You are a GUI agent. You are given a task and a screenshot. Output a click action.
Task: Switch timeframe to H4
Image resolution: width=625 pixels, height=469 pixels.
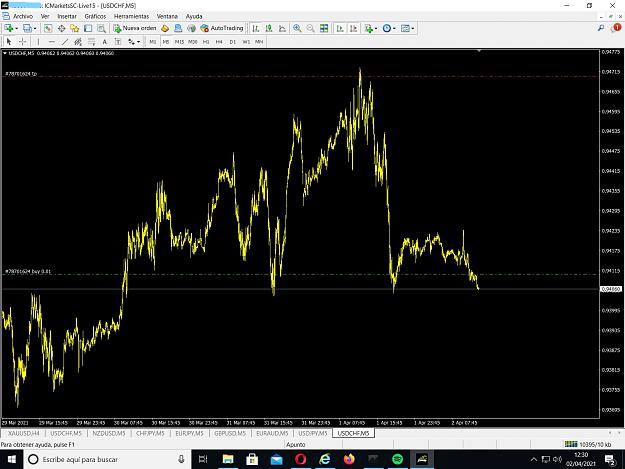click(x=219, y=42)
